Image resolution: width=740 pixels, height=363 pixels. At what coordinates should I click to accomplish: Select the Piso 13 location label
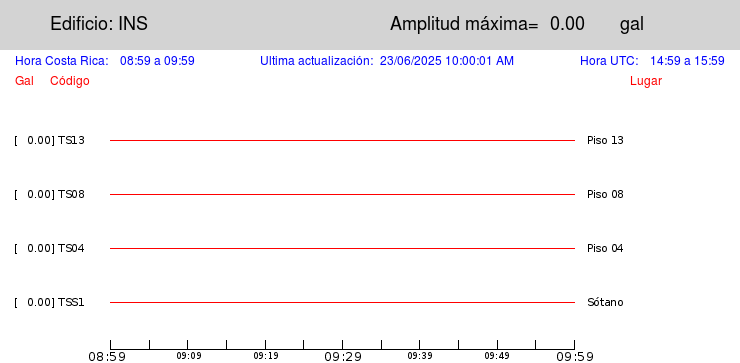605,141
